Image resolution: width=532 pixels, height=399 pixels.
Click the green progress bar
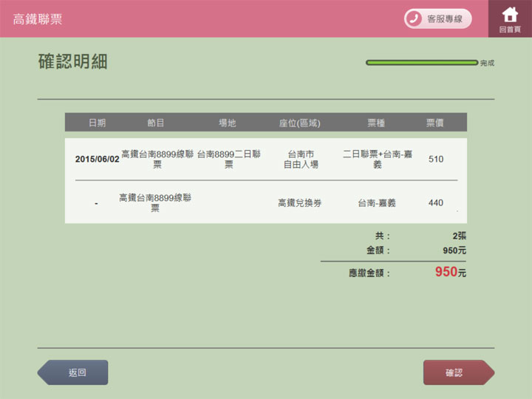pyautogui.click(x=422, y=63)
